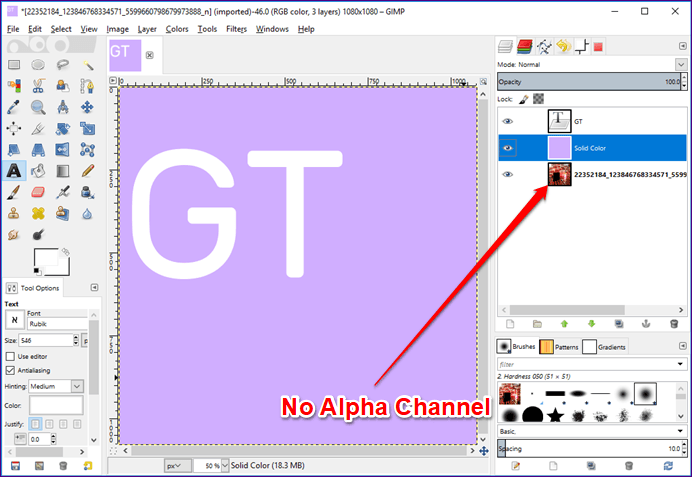Choose the Crop tool
Image resolution: width=692 pixels, height=477 pixels.
click(x=38, y=129)
